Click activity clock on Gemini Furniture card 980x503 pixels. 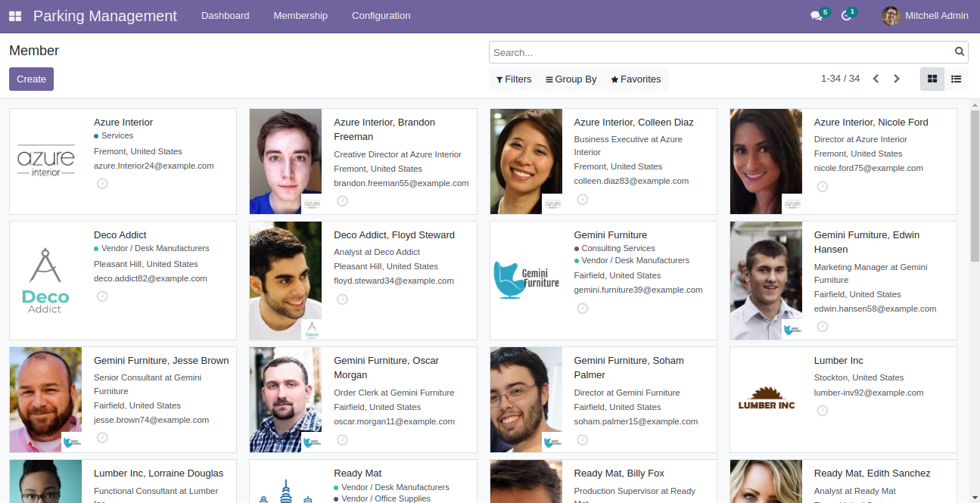pyautogui.click(x=582, y=309)
